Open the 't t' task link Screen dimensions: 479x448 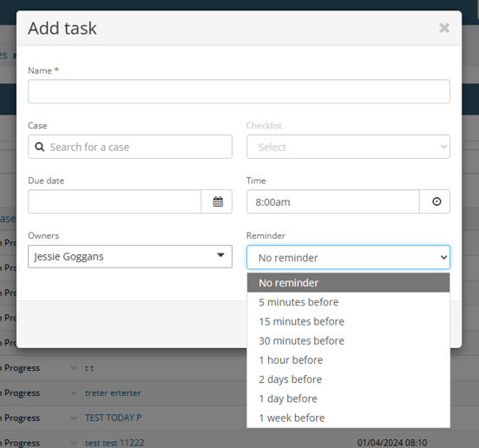89,368
